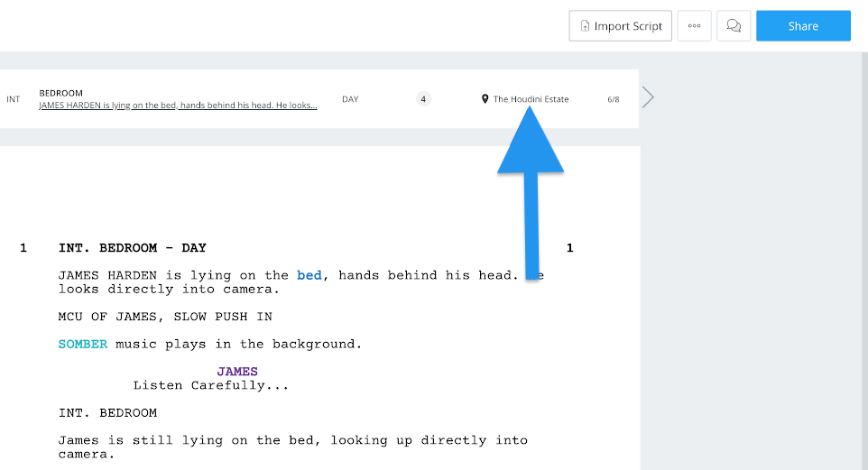Viewport: 868px width, 470px height.
Task: Click scene number 1 in right margin
Action: (569, 248)
